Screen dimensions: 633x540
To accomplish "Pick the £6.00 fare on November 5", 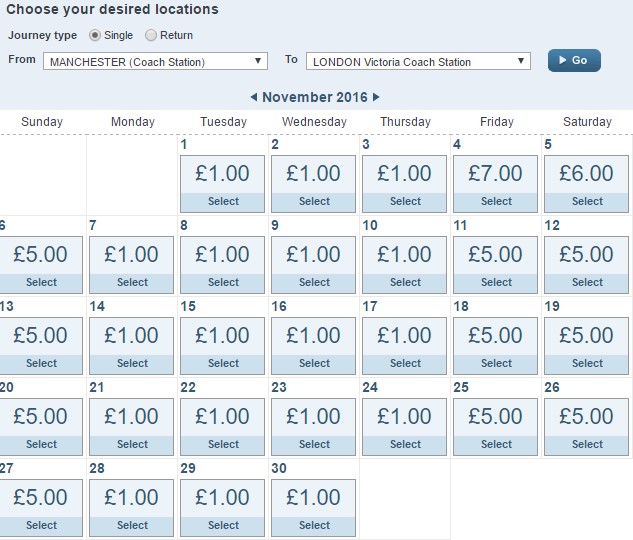I will tap(586, 184).
